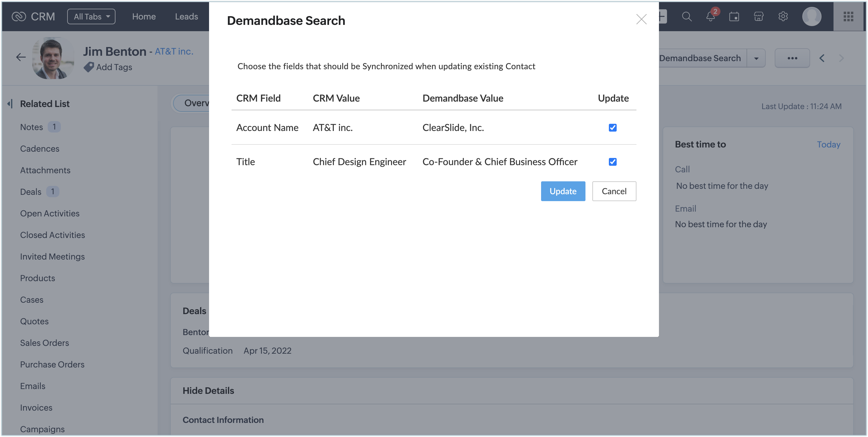Expand the Demandbase Search dropdown arrow

[x=756, y=58]
